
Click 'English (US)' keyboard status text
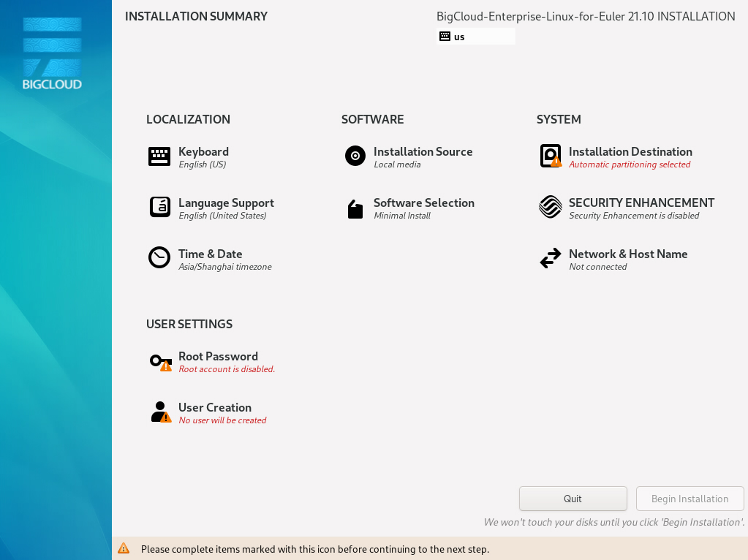[203, 164]
